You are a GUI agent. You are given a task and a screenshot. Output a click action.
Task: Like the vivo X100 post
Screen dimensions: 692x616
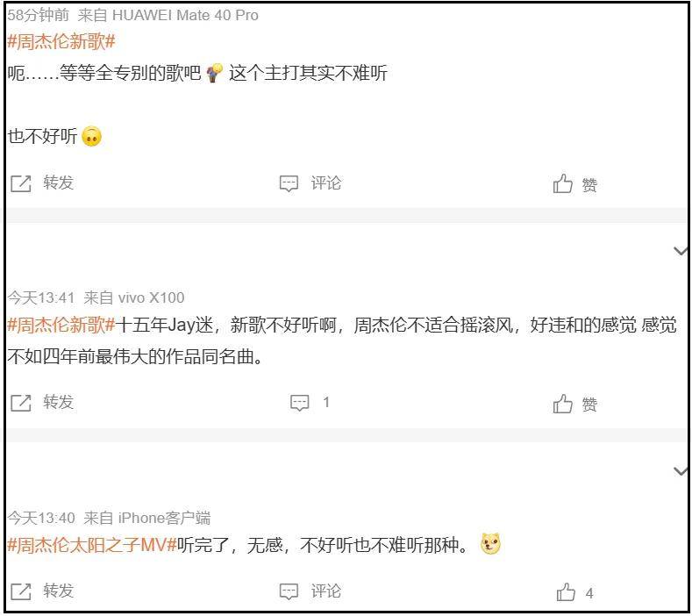[x=563, y=404]
